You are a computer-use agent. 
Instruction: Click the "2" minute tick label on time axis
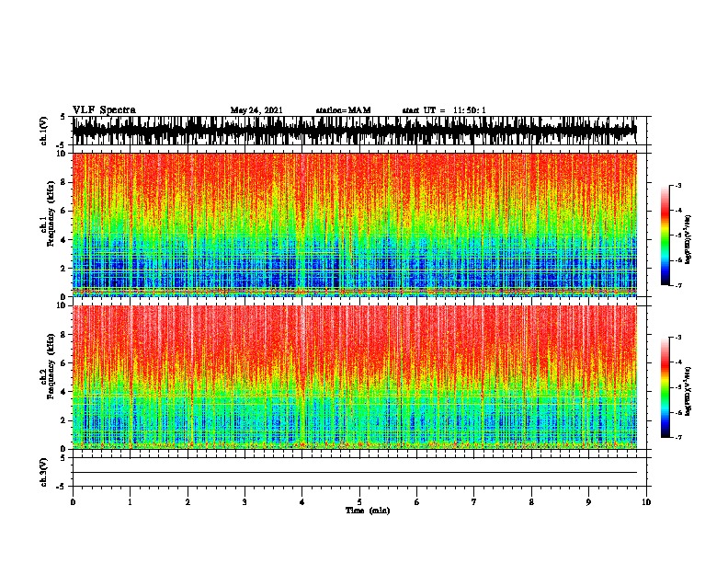(x=188, y=502)
